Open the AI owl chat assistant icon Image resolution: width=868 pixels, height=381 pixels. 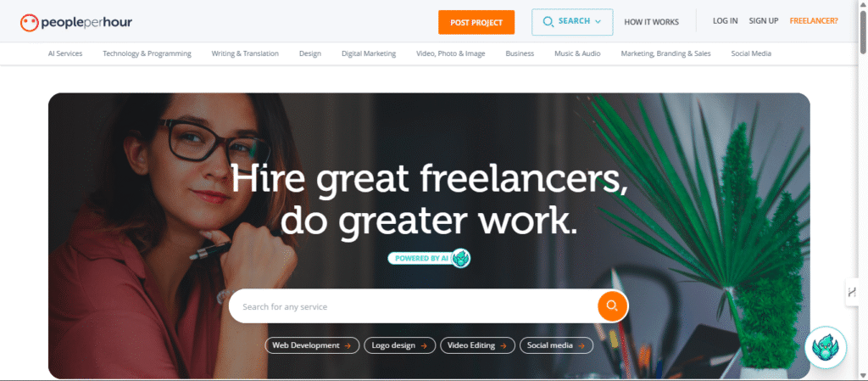click(826, 348)
